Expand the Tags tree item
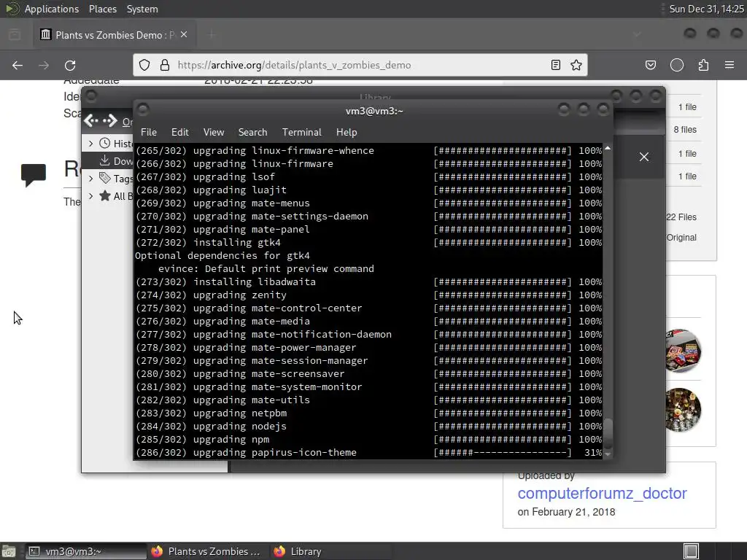 (x=90, y=179)
